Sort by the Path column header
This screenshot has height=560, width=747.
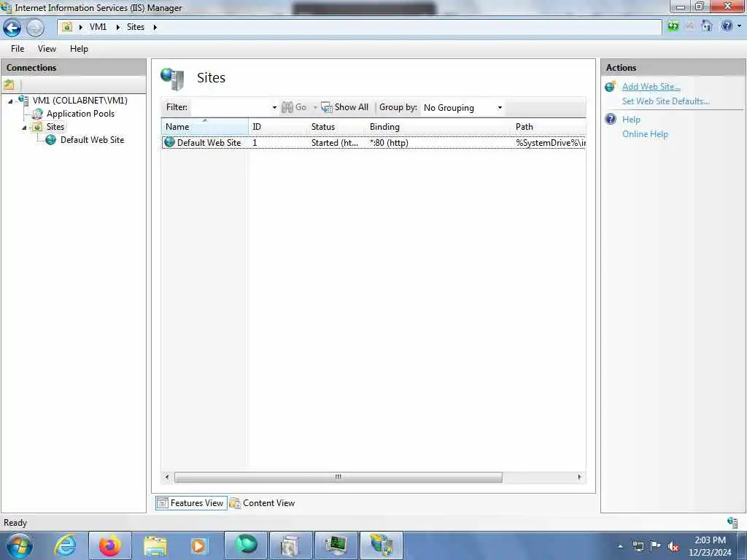(x=549, y=127)
